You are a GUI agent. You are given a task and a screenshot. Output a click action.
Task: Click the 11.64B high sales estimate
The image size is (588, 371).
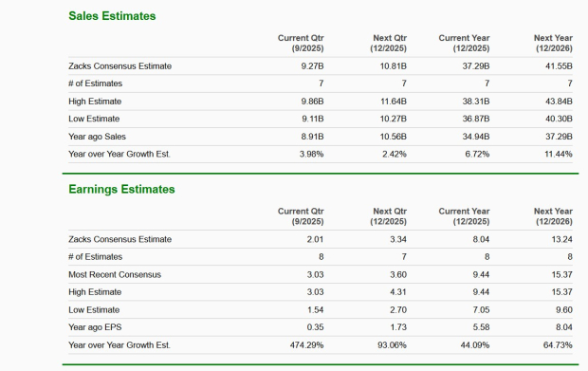(x=393, y=102)
